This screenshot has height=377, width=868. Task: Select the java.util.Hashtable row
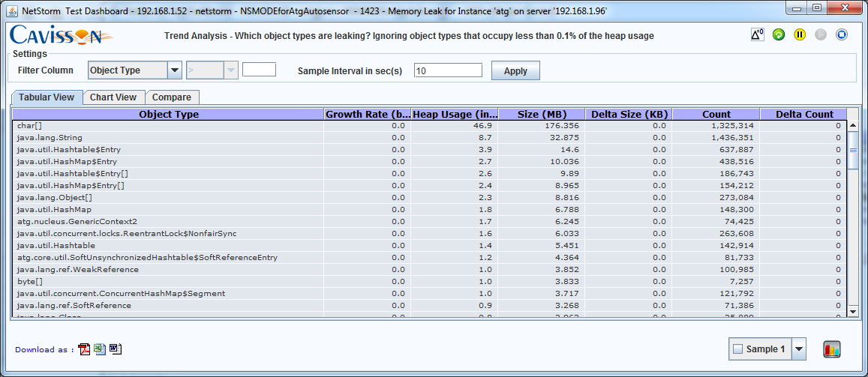[430, 245]
